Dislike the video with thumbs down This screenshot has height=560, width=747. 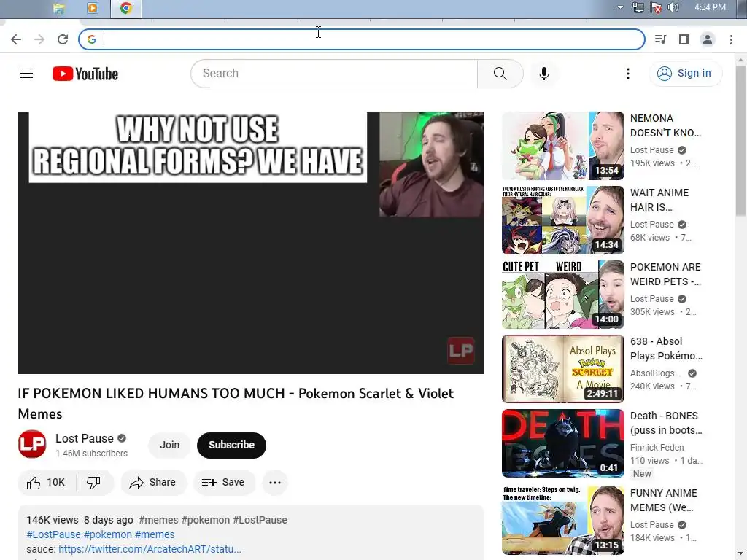tap(94, 483)
